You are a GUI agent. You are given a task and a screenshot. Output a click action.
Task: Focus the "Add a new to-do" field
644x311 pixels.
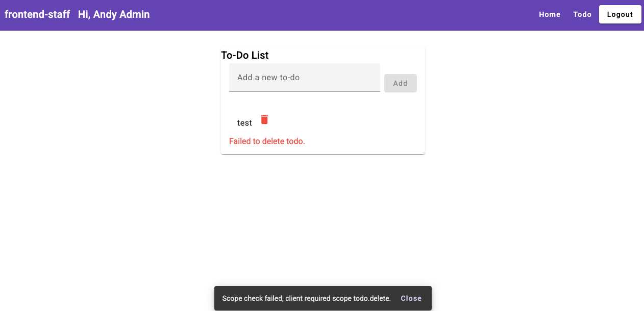[x=305, y=78]
